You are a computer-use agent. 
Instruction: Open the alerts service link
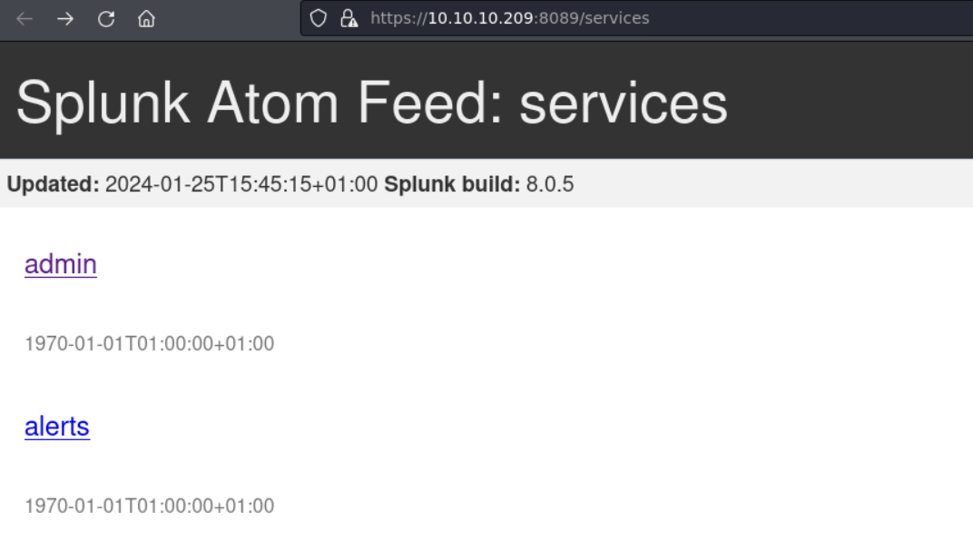tap(57, 427)
